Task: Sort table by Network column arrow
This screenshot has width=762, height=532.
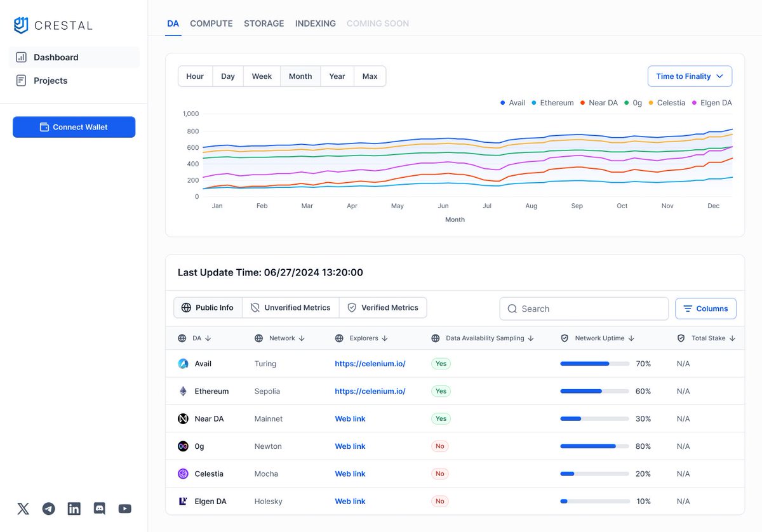Action: tap(302, 338)
